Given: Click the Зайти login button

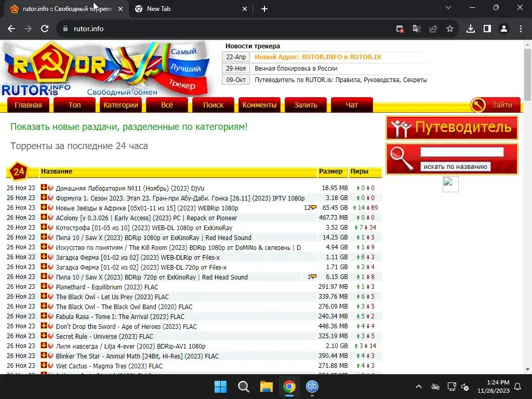Looking at the screenshot, I should [502, 105].
